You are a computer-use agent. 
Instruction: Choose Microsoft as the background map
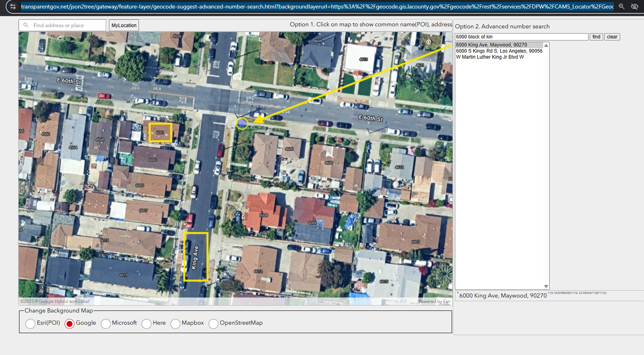[106, 323]
